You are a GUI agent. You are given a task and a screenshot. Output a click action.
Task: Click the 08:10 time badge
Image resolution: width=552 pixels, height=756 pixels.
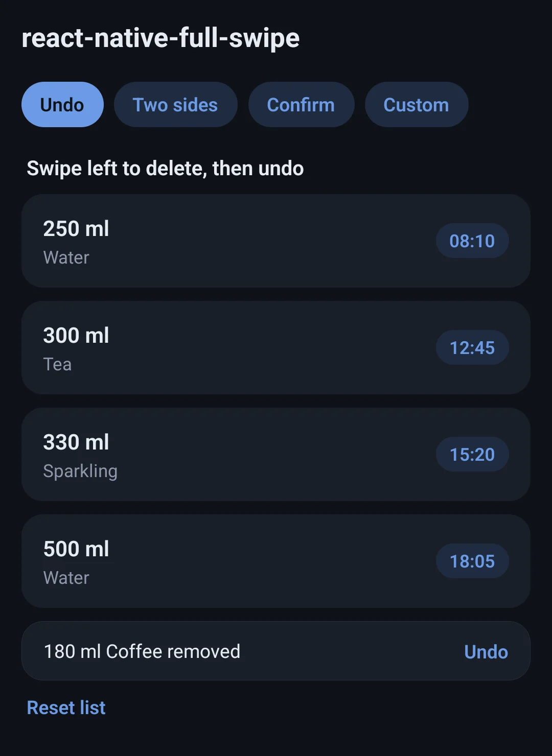click(472, 241)
